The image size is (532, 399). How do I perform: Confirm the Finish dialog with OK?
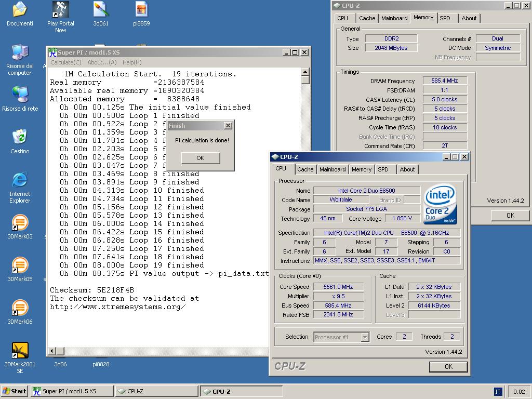coord(201,158)
